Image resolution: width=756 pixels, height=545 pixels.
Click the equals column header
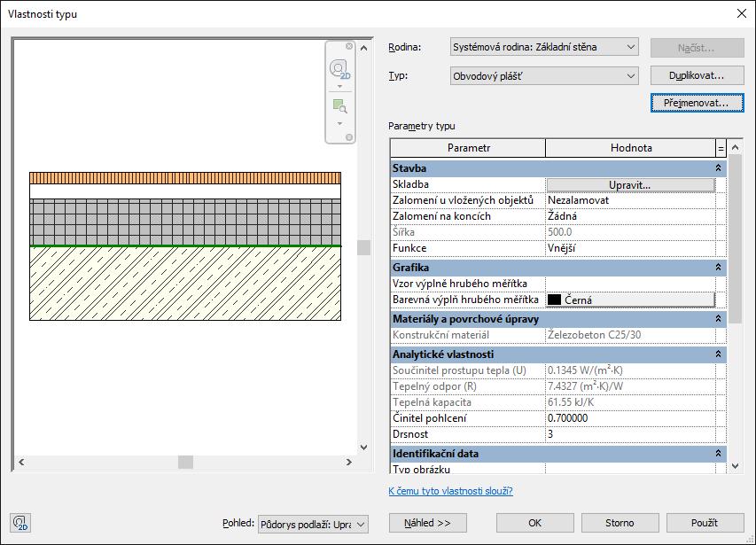[721, 148]
